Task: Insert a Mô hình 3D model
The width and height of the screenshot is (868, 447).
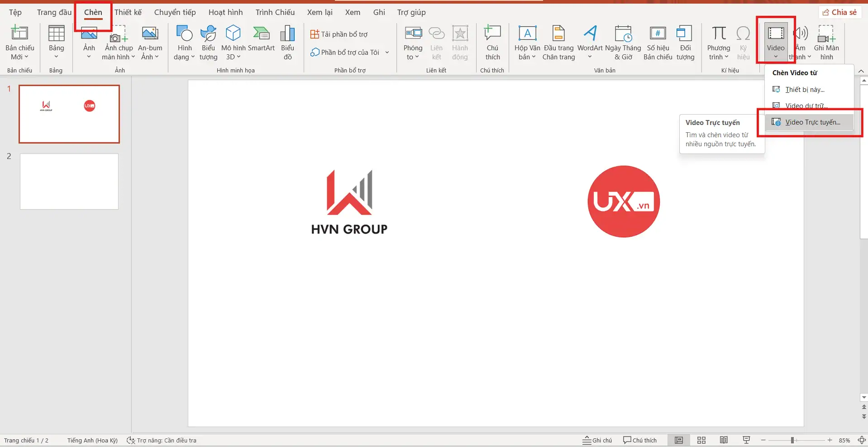Action: click(x=233, y=42)
